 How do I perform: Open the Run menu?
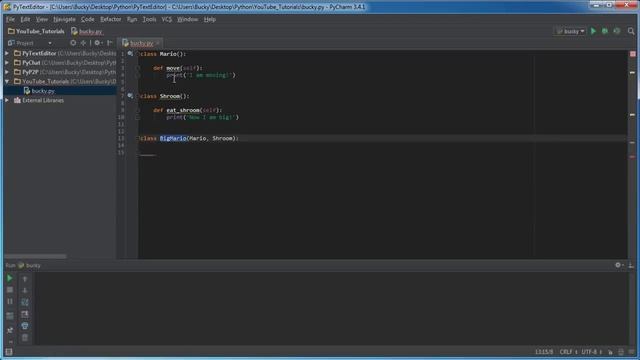tap(132, 19)
